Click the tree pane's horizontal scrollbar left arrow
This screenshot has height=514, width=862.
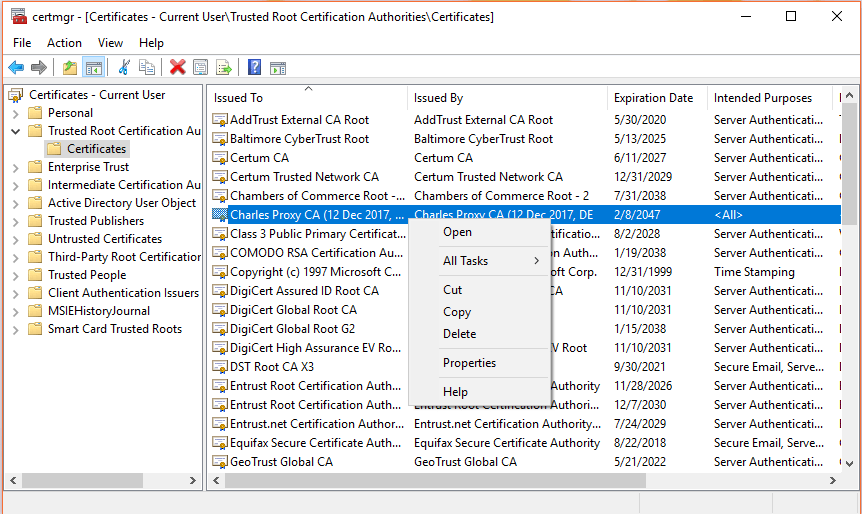click(13, 480)
